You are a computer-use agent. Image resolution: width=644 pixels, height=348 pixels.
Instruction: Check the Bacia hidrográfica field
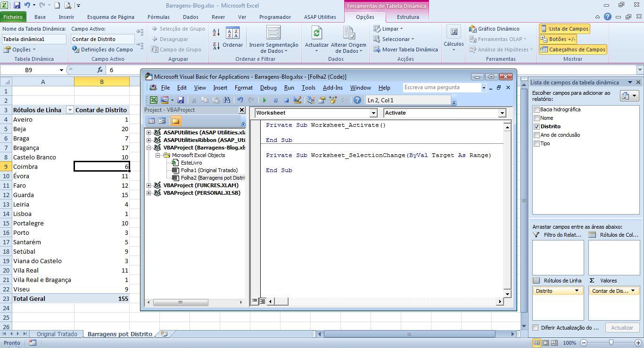click(537, 109)
